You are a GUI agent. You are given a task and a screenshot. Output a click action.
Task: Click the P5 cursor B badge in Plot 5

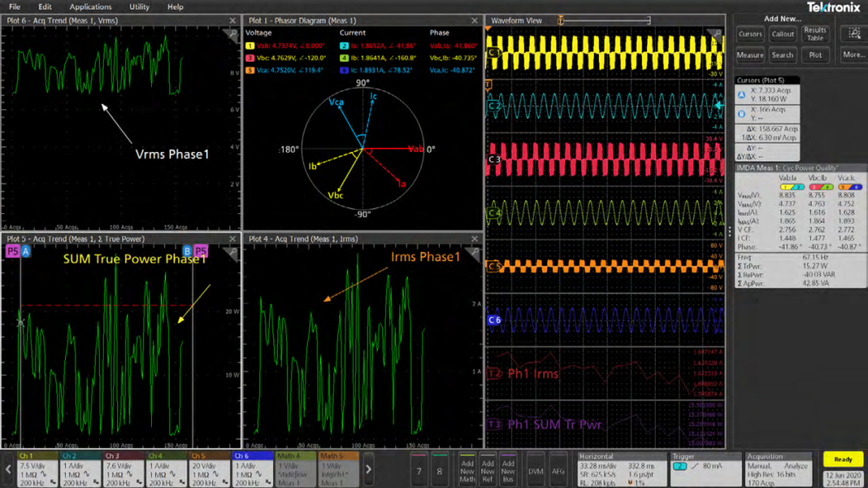coord(200,252)
